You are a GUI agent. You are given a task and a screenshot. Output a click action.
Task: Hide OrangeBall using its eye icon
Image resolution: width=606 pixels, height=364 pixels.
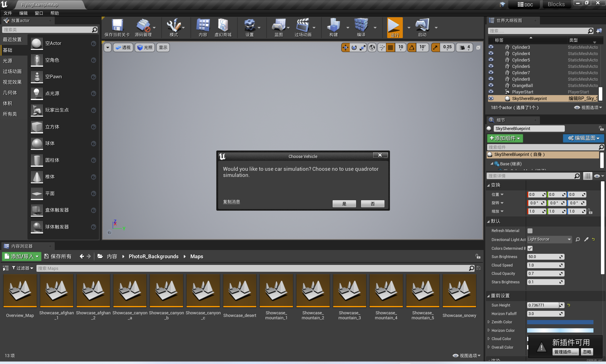tap(491, 85)
